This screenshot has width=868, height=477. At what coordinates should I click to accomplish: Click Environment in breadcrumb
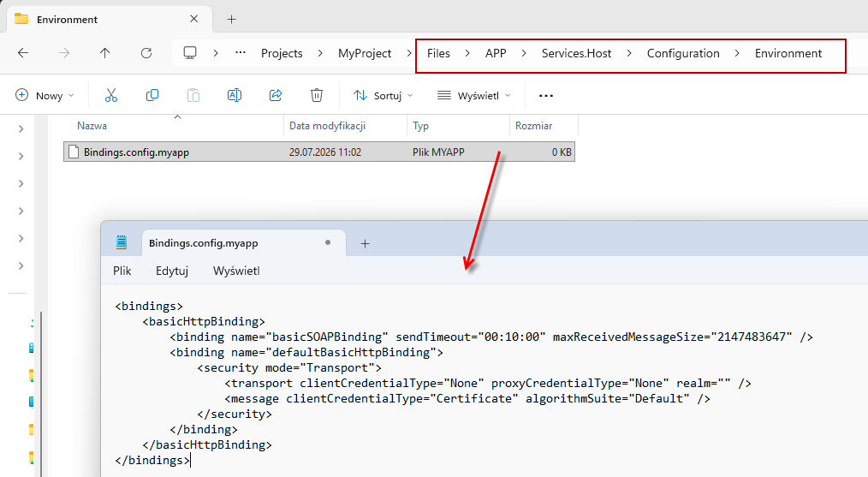(x=788, y=53)
